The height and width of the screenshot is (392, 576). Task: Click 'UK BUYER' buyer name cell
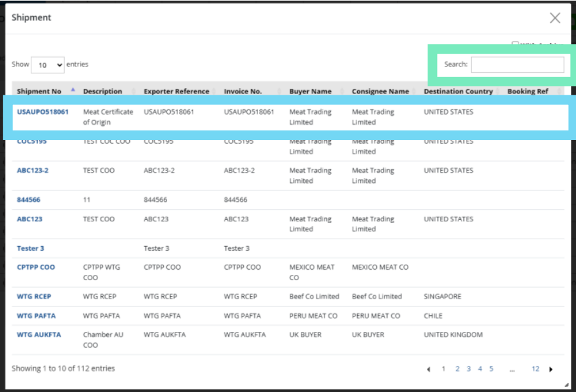point(305,334)
